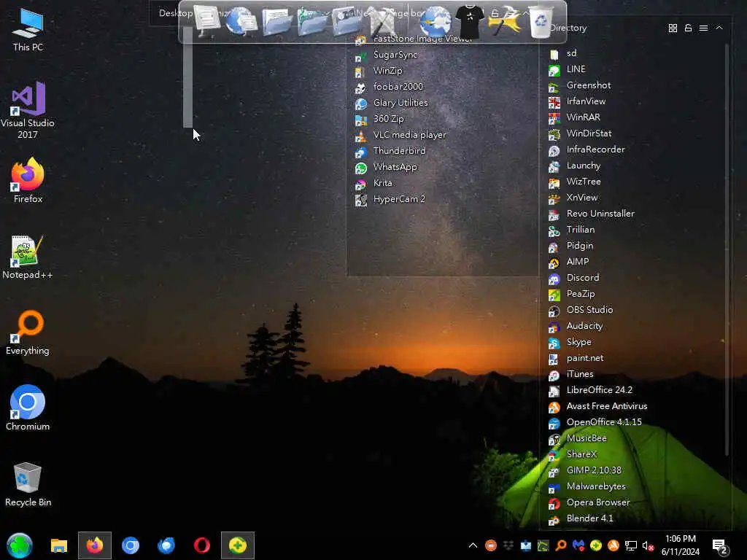Open Thunderbird in the middle list
The image size is (747, 560).
pyautogui.click(x=390, y=152)
